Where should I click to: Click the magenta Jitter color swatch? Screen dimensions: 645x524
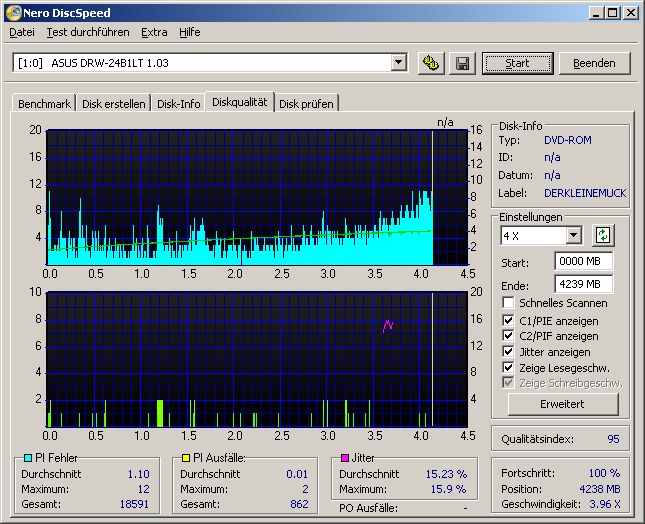[x=345, y=458]
